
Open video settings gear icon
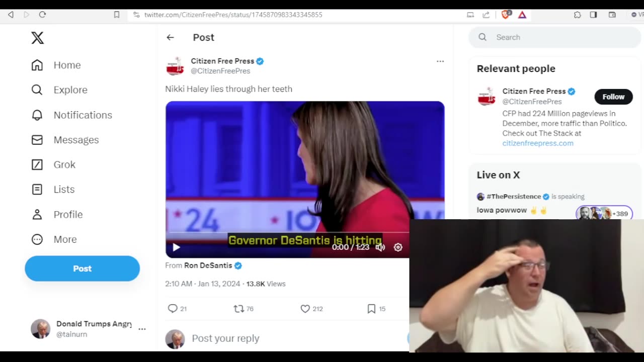[x=398, y=247]
